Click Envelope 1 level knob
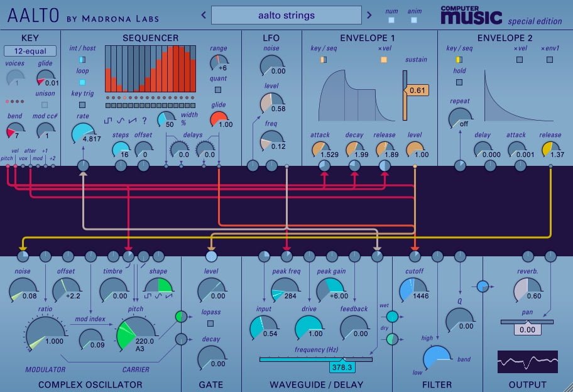Image resolution: width=573 pixels, height=392 pixels. [x=415, y=150]
